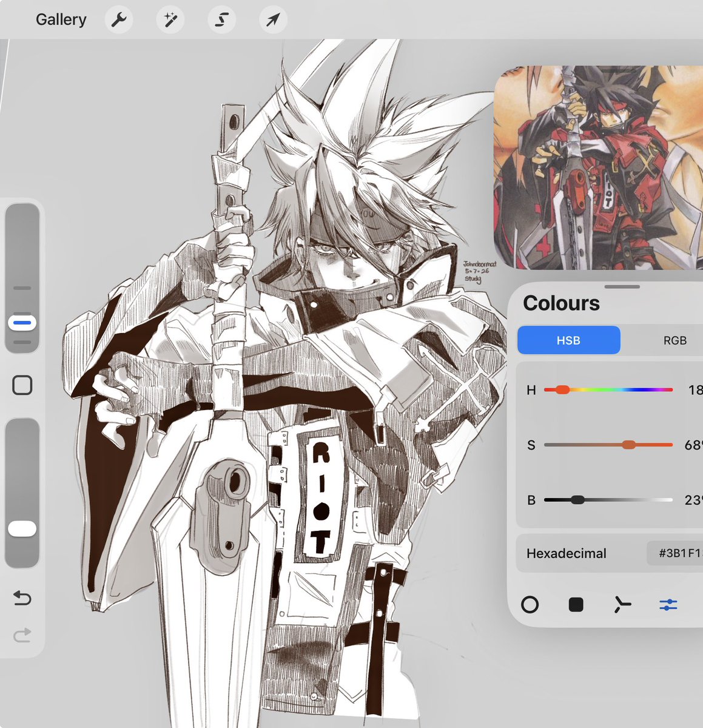Viewport: 703px width, 728px height.
Task: Open the Adjustments magic wand menu
Action: coord(170,19)
